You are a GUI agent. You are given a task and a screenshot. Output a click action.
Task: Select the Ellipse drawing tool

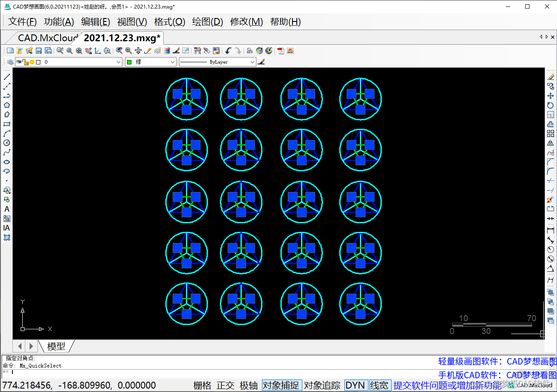[x=7, y=162]
